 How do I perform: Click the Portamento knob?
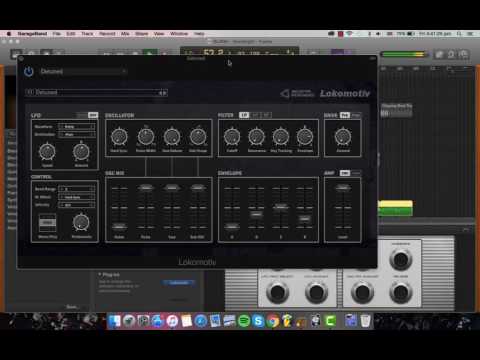[x=81, y=223]
